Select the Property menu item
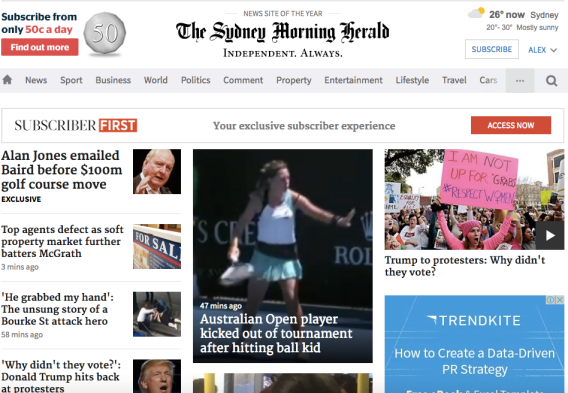The width and height of the screenshot is (568, 393). (294, 80)
